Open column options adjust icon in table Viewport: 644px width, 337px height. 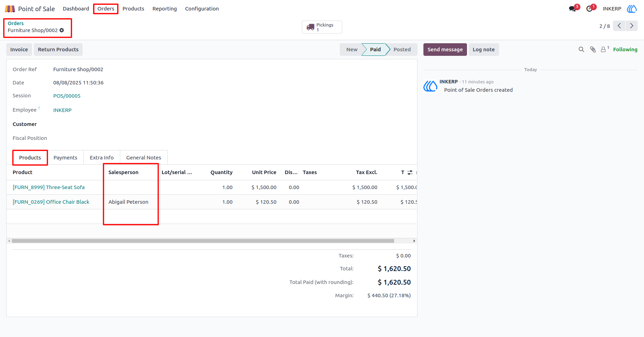tap(410, 172)
